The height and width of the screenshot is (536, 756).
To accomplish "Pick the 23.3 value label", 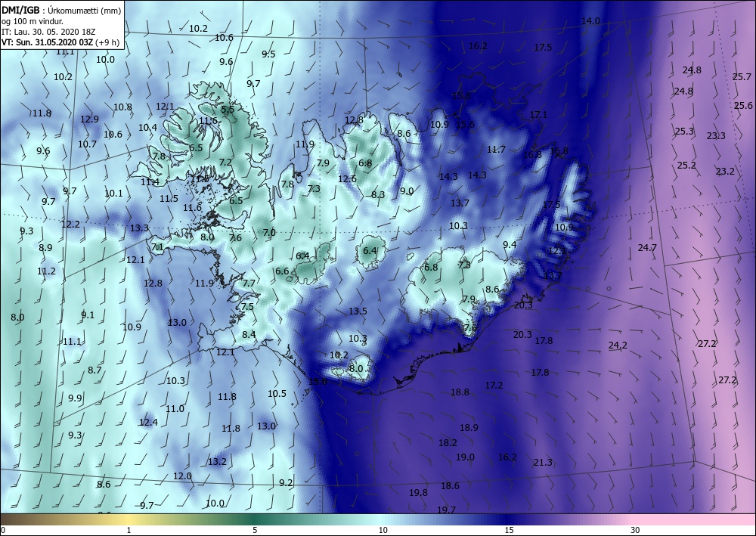I will coord(716,136).
